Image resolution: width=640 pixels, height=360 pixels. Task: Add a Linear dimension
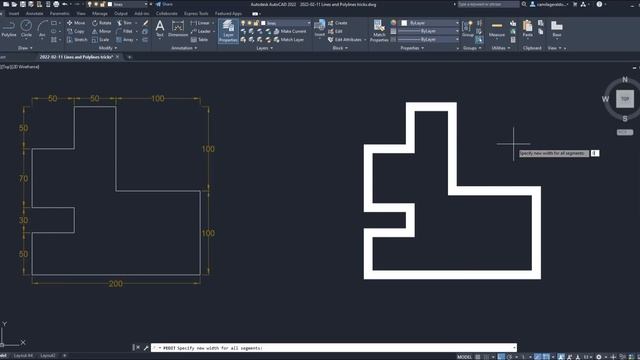[200, 23]
